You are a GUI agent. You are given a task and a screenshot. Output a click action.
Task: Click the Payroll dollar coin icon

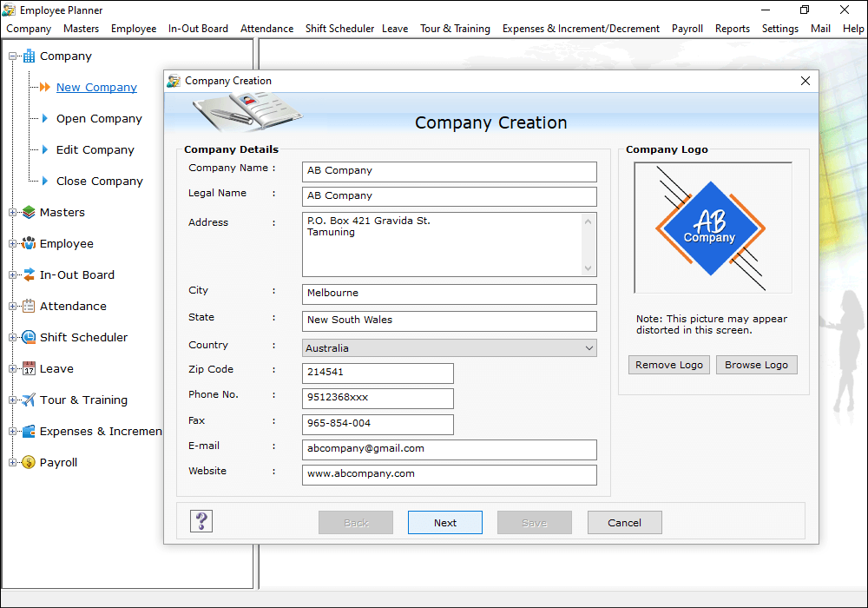pyautogui.click(x=29, y=462)
